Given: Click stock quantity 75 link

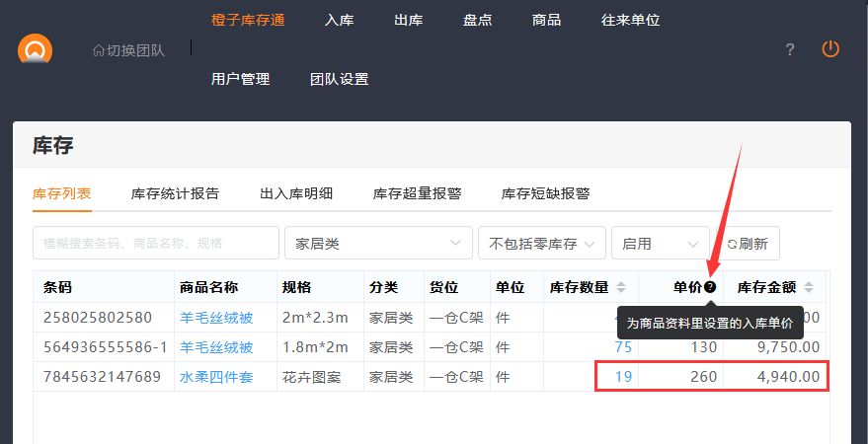Looking at the screenshot, I should point(623,347).
